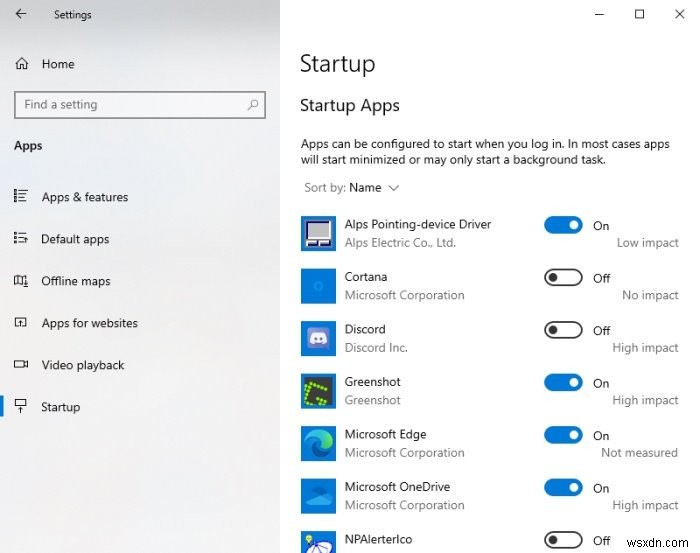Enable Cortana at startup
Image resolution: width=700 pixels, height=553 pixels.
click(x=563, y=278)
